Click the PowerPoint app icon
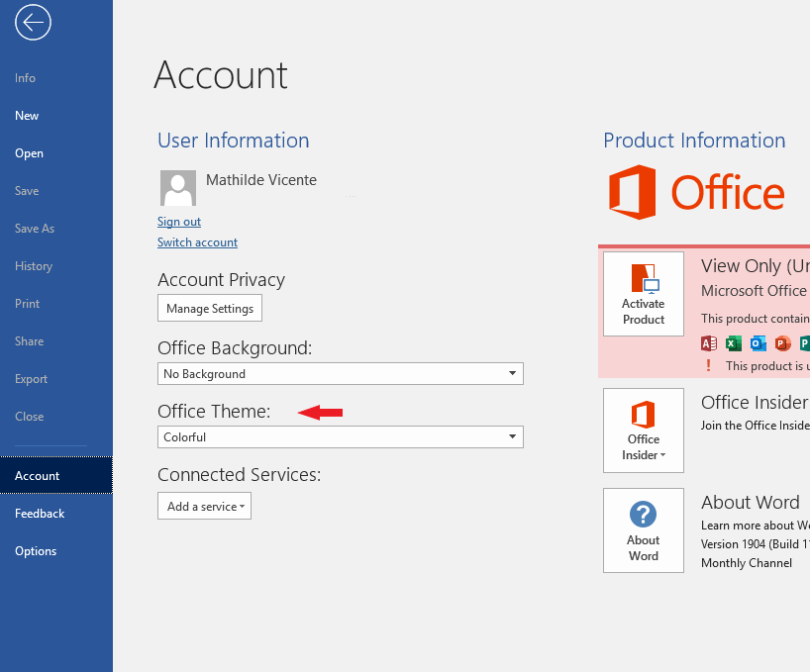Viewport: 810px width, 672px height. coord(783,343)
